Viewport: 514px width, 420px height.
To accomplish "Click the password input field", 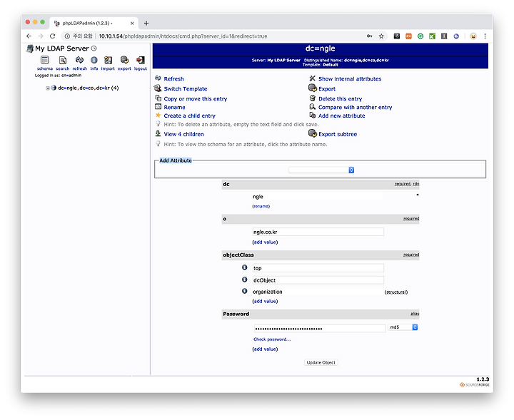I will click(x=320, y=328).
